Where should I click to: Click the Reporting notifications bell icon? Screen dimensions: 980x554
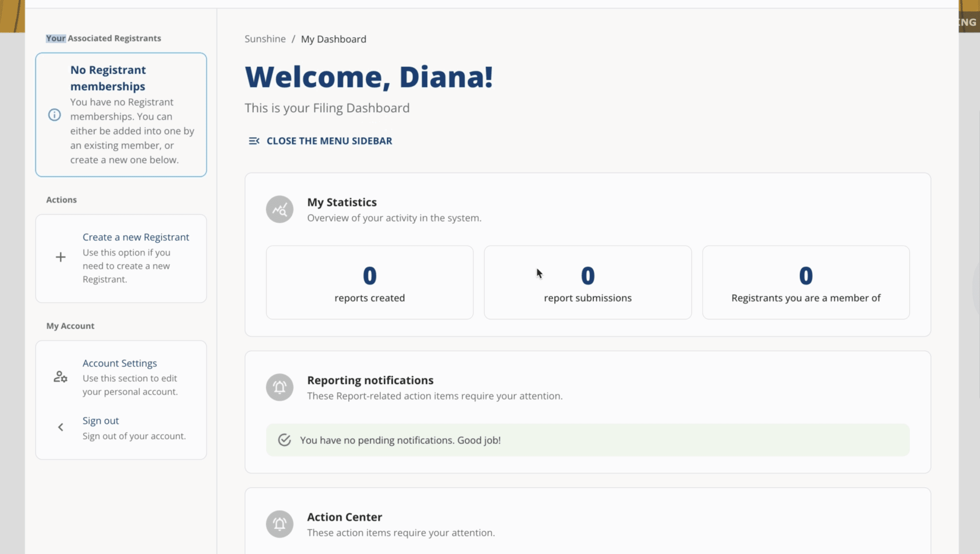click(x=279, y=387)
